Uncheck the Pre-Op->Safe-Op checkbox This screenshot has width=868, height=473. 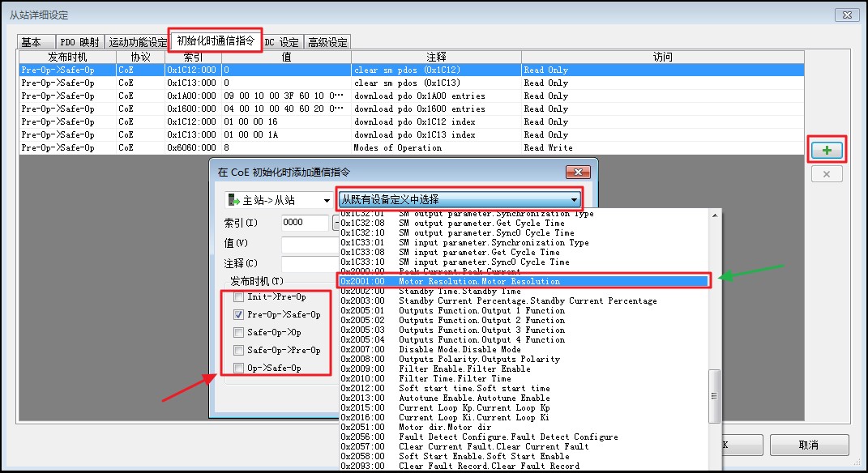238,315
